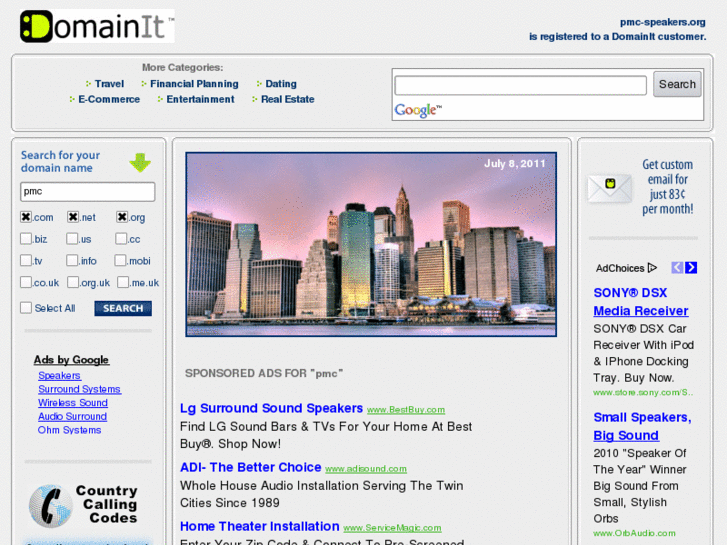Toggle the .co.uk domain checkbox

[26, 283]
